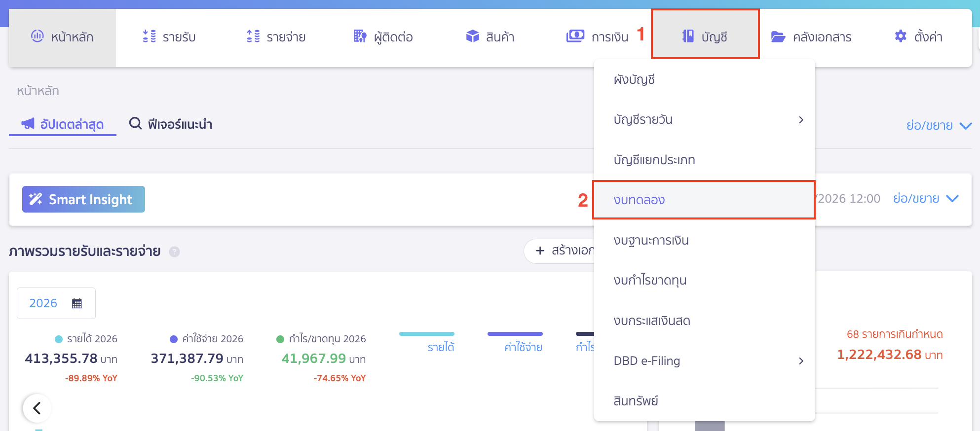Expand the DBD e-Filing submenu
Screen dimensions: 980x431
click(801, 360)
